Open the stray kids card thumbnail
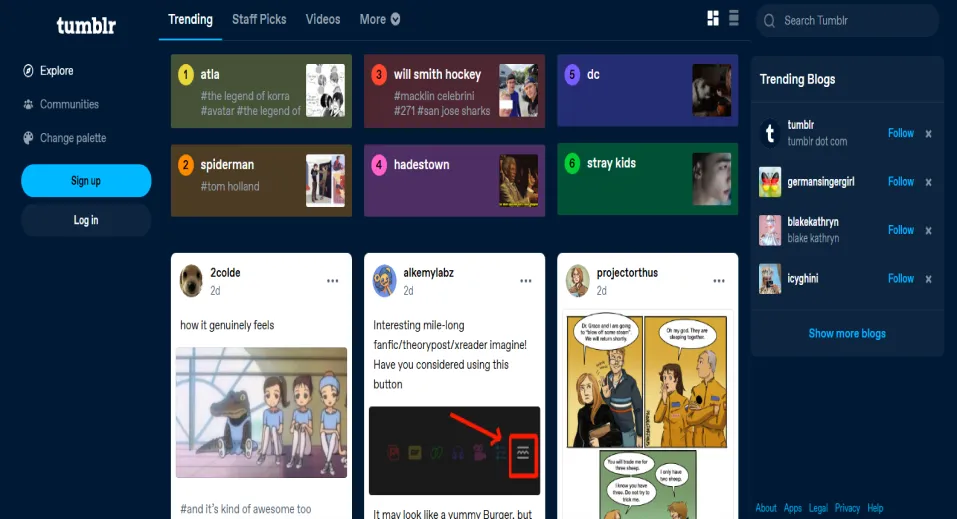The width and height of the screenshot is (957, 519). (x=712, y=179)
